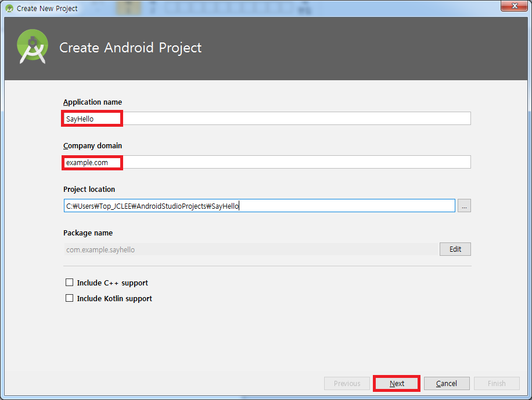Click into the Project location path field

pos(259,206)
